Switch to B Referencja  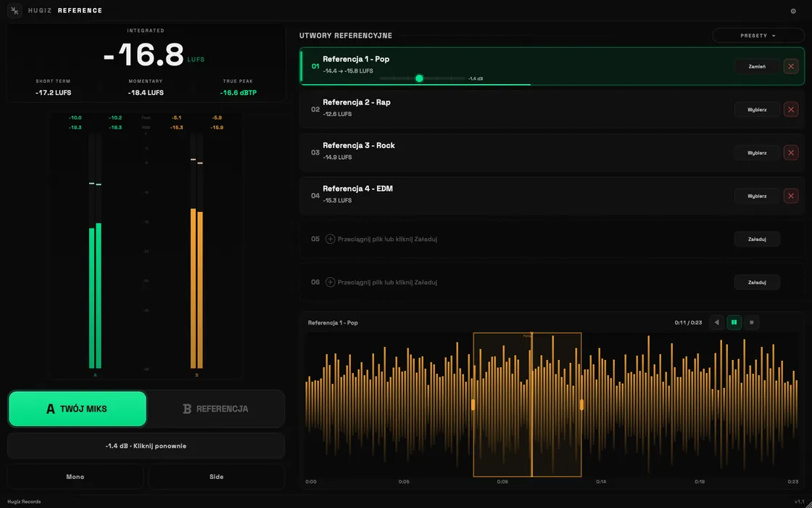(x=215, y=409)
